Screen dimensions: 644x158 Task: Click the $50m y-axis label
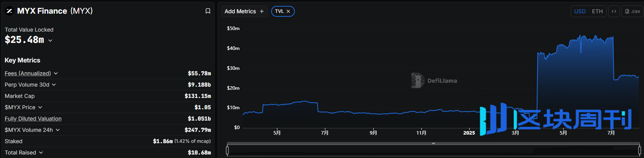[233, 28]
